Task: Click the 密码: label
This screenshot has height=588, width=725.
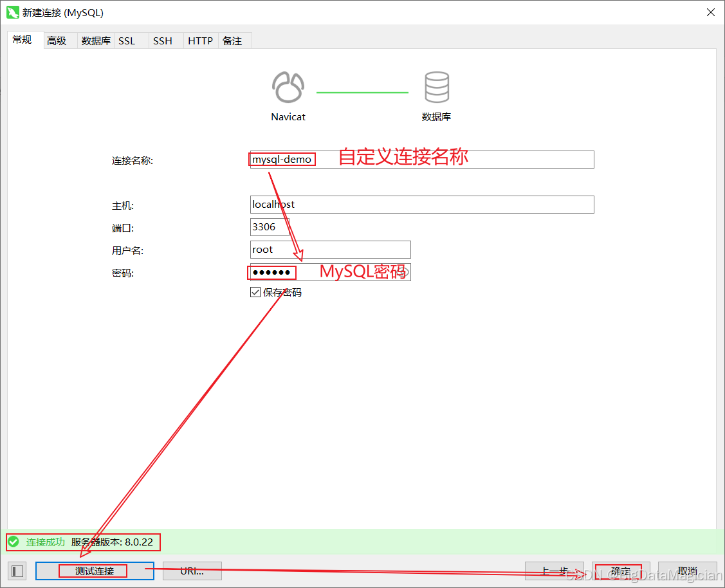Action: point(122,273)
